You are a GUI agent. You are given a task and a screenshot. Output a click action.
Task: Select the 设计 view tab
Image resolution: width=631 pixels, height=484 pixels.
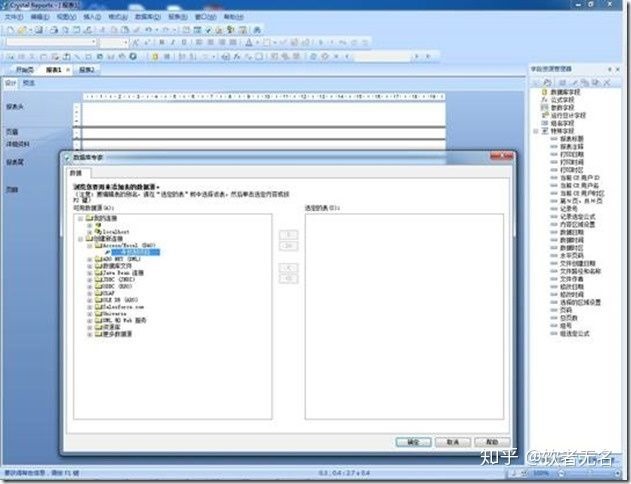(10, 83)
